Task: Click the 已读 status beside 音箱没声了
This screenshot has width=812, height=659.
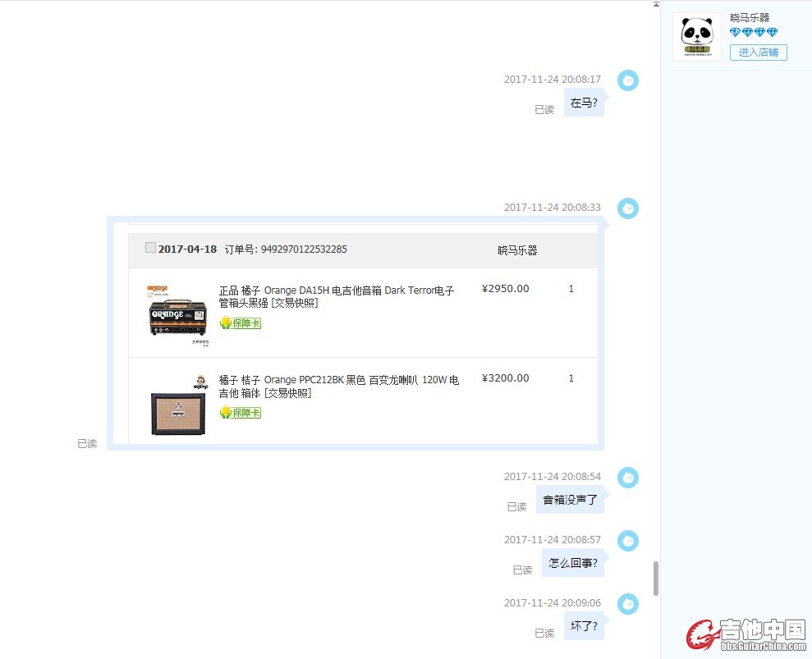Action: click(x=516, y=507)
